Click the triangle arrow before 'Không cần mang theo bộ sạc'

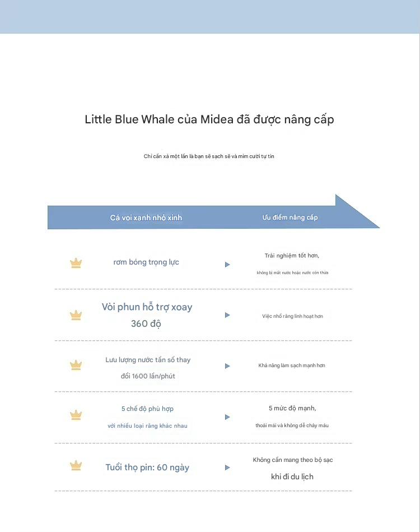click(227, 468)
